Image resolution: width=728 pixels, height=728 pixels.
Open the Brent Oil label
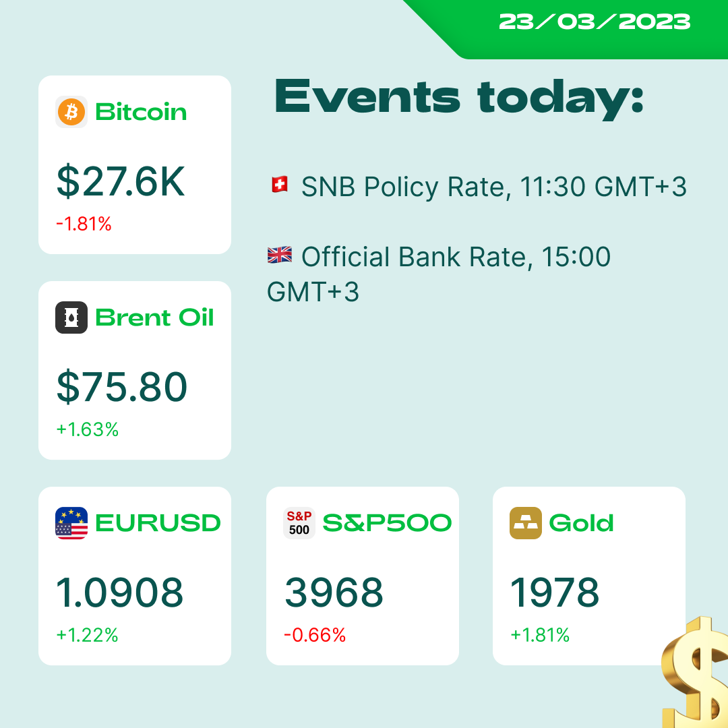coord(154,317)
